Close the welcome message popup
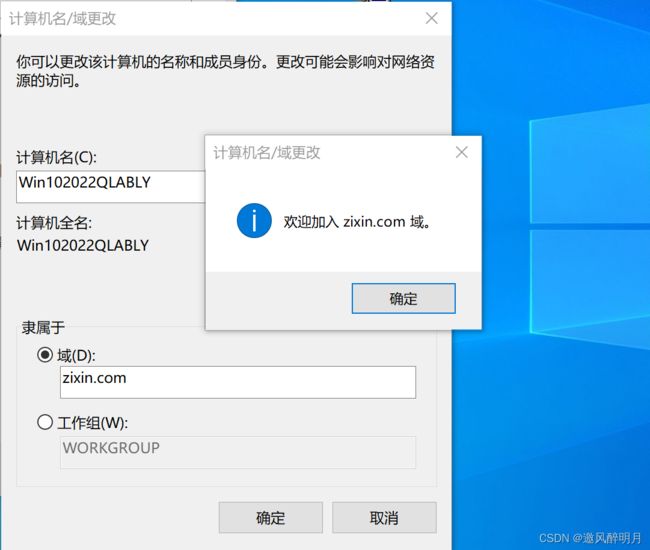This screenshot has width=650, height=550. tap(461, 152)
